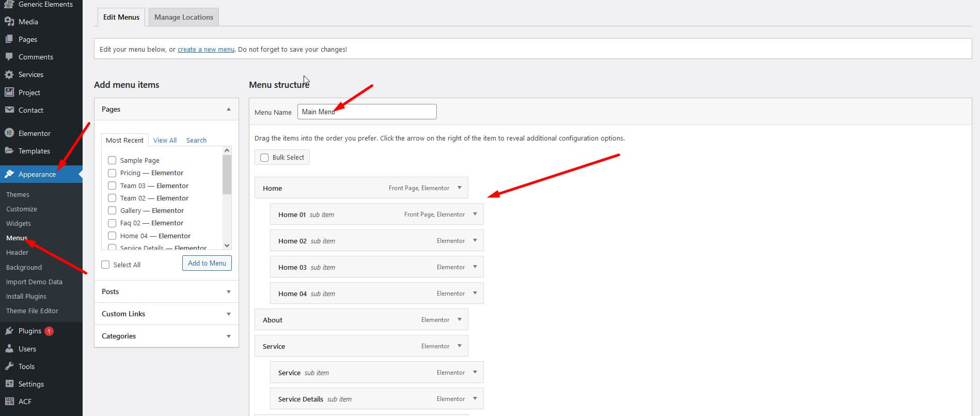Expand the About menu item options
Image resolution: width=980 pixels, height=416 pixels.
[x=459, y=320]
